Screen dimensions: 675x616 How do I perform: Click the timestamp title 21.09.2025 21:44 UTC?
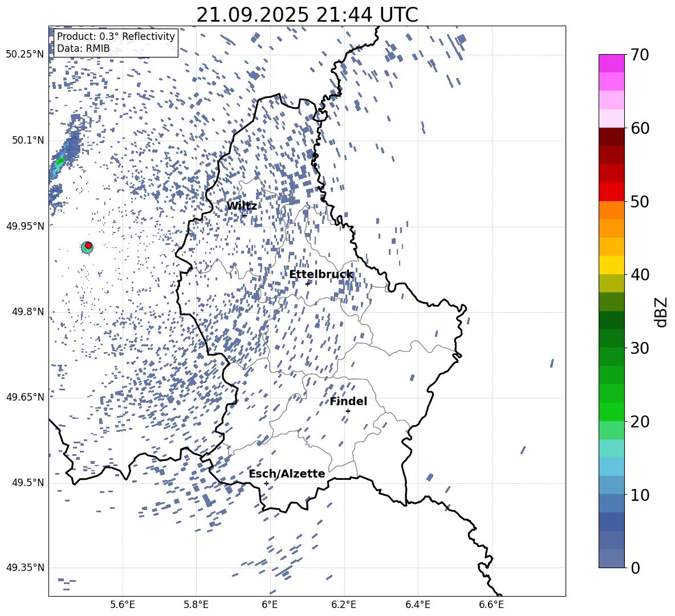pyautogui.click(x=307, y=15)
